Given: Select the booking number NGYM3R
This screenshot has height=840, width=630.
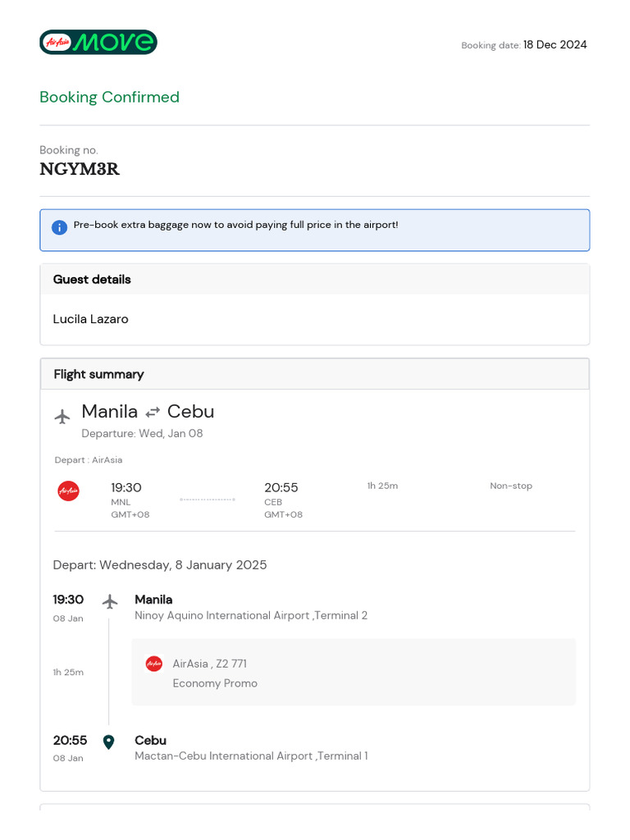Looking at the screenshot, I should click(x=80, y=170).
